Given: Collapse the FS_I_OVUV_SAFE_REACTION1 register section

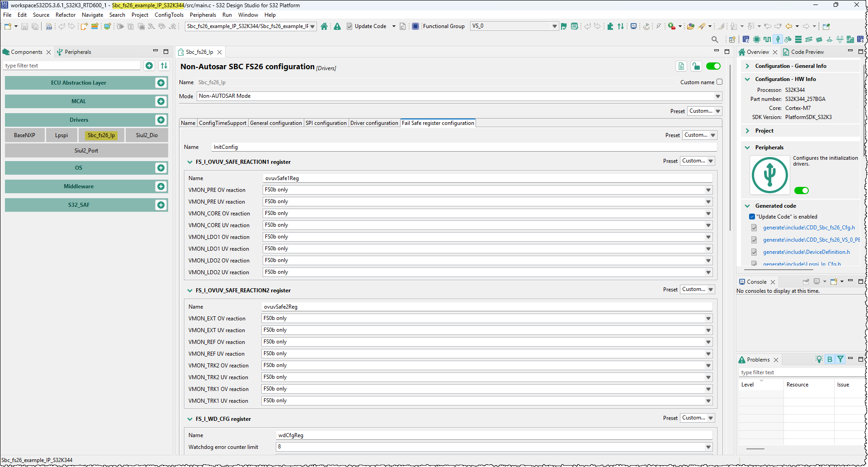Looking at the screenshot, I should tap(190, 162).
